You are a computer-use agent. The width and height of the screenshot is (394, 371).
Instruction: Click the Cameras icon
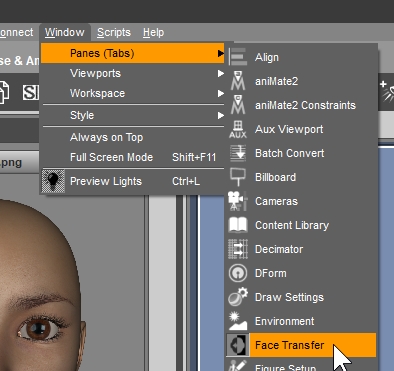click(238, 201)
